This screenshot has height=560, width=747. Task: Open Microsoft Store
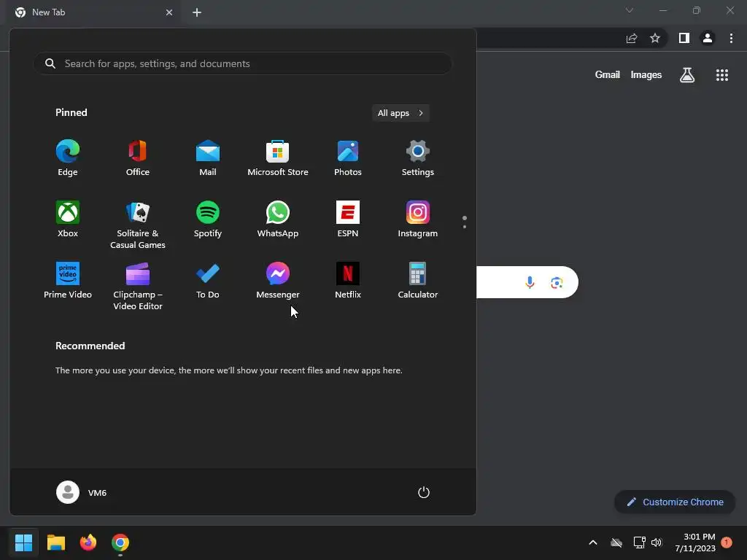tap(278, 158)
